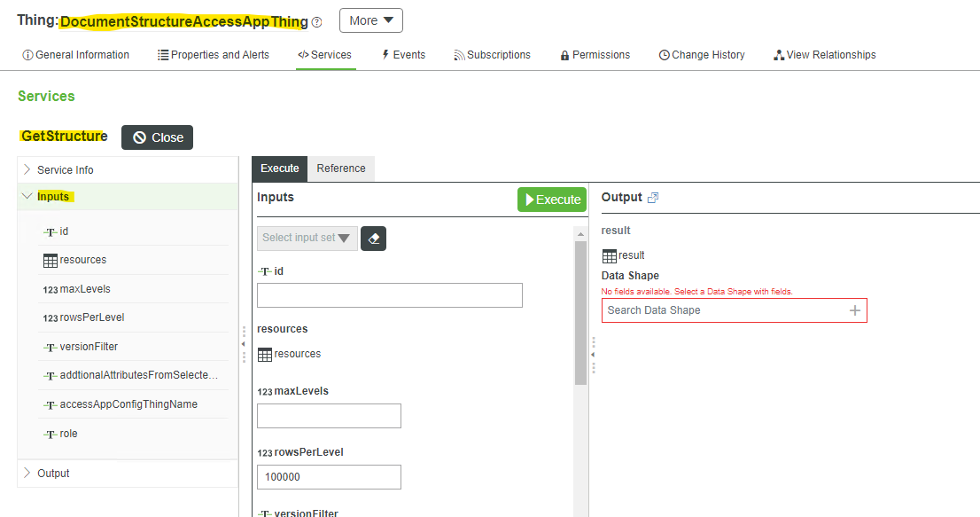Click the Close service button
The image size is (980, 517).
[x=157, y=137]
